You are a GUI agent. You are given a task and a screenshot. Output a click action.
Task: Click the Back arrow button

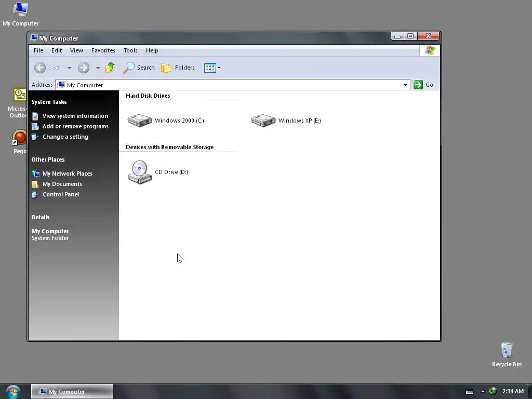pyautogui.click(x=40, y=68)
